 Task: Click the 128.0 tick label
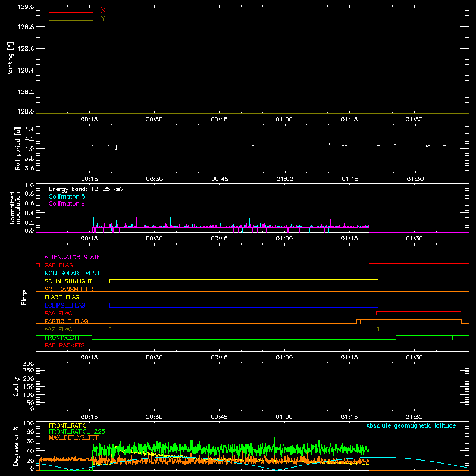(x=26, y=111)
